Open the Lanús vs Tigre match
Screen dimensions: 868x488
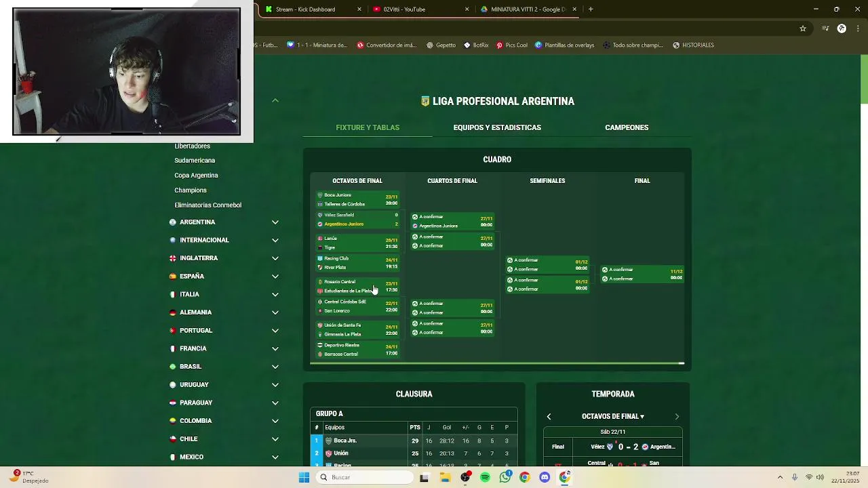357,243
